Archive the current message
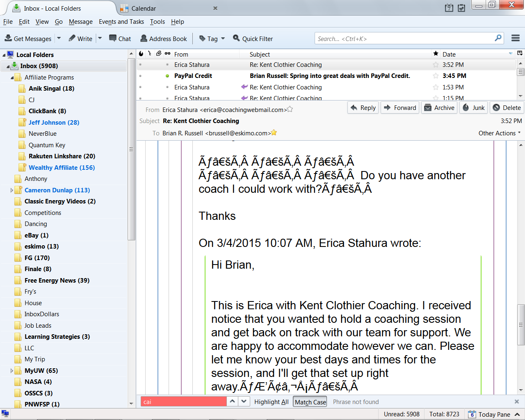The image size is (525, 420). coord(439,107)
